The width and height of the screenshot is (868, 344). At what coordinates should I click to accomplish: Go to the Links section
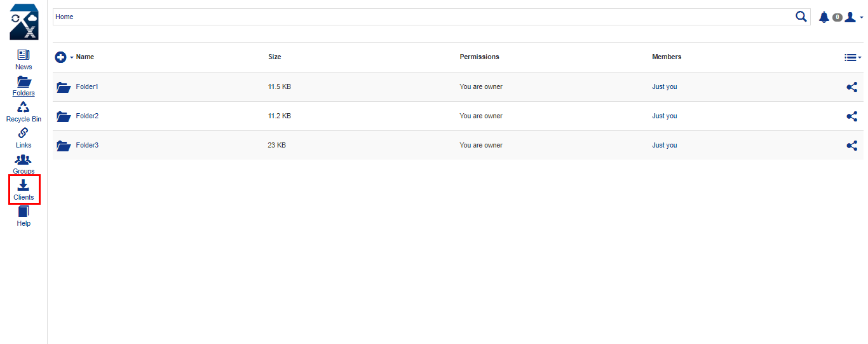(x=24, y=138)
